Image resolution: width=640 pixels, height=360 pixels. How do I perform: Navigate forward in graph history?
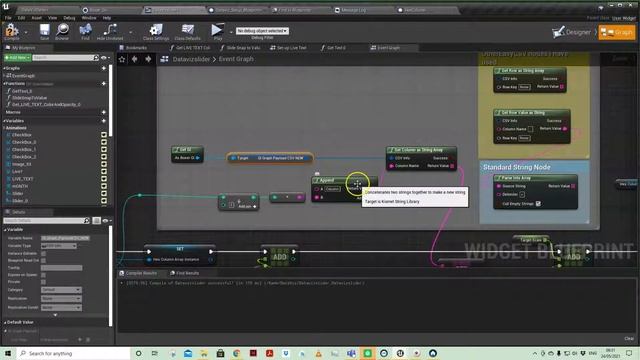(148, 59)
